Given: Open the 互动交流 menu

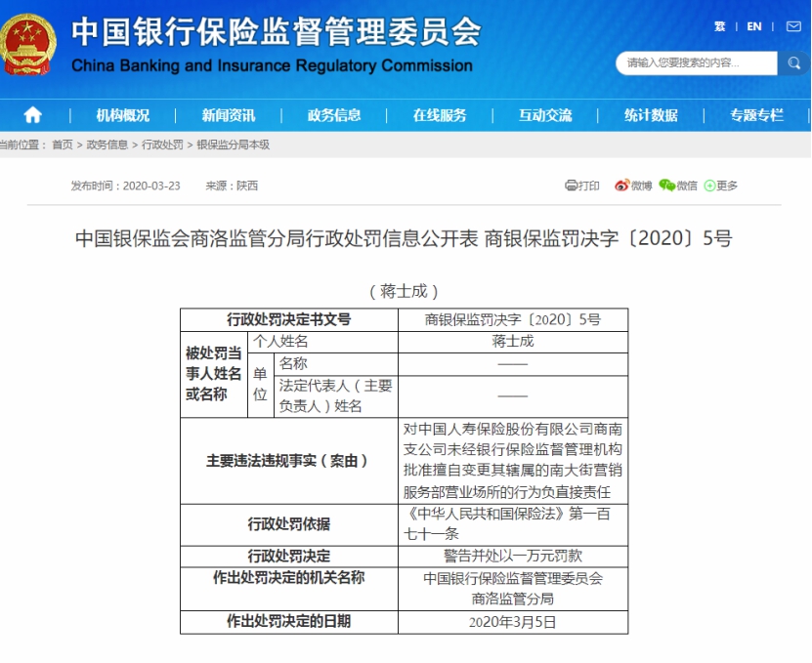Looking at the screenshot, I should pos(545,115).
